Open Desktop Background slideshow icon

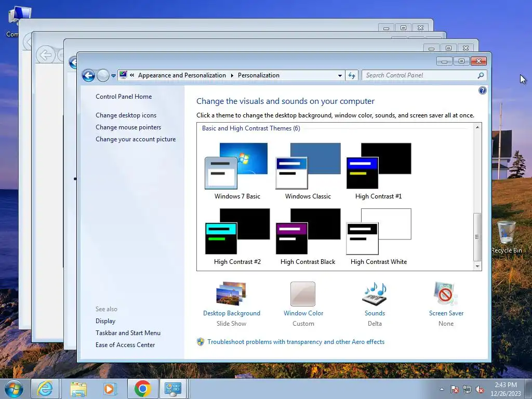pos(231,294)
